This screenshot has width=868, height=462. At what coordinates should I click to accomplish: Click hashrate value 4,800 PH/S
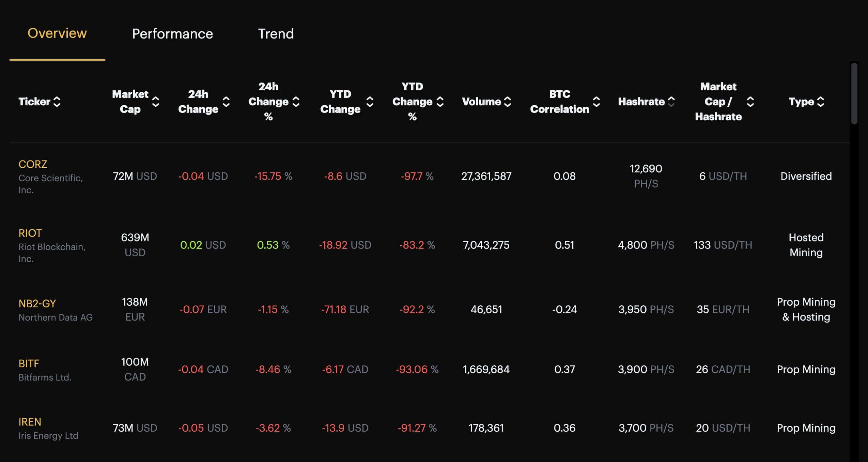[646, 245]
